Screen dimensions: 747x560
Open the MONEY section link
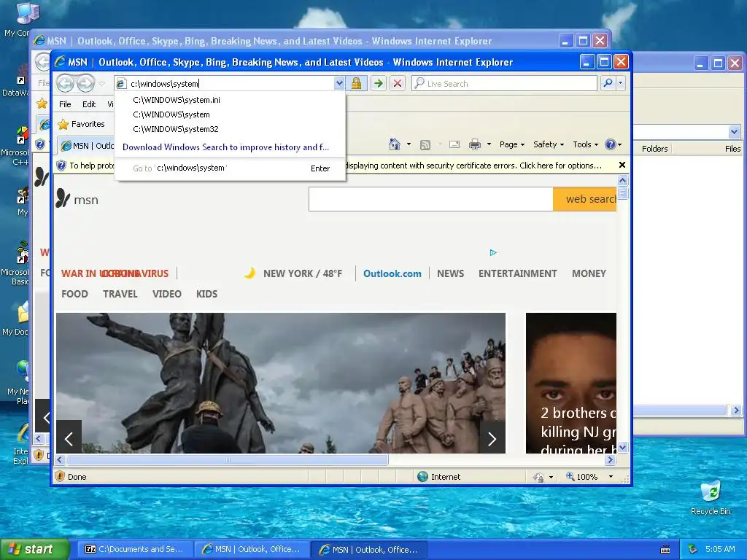pyautogui.click(x=589, y=274)
